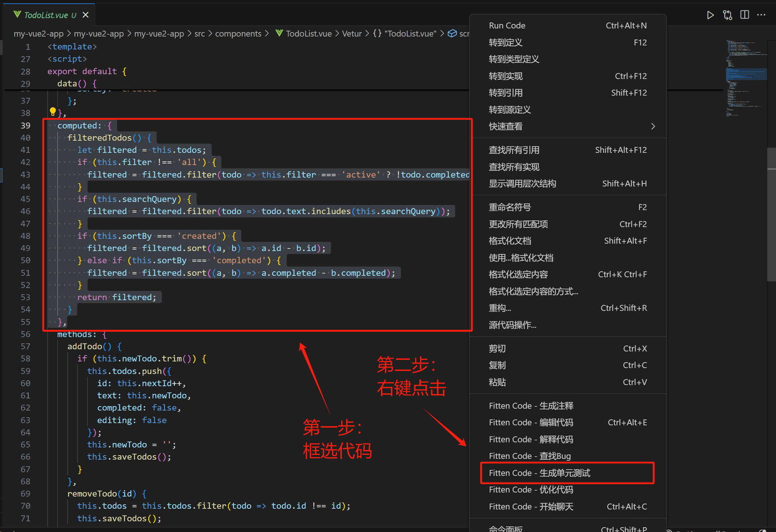776x532 pixels.
Task: Expand the 快速查看 submenu arrow
Action: click(x=653, y=126)
